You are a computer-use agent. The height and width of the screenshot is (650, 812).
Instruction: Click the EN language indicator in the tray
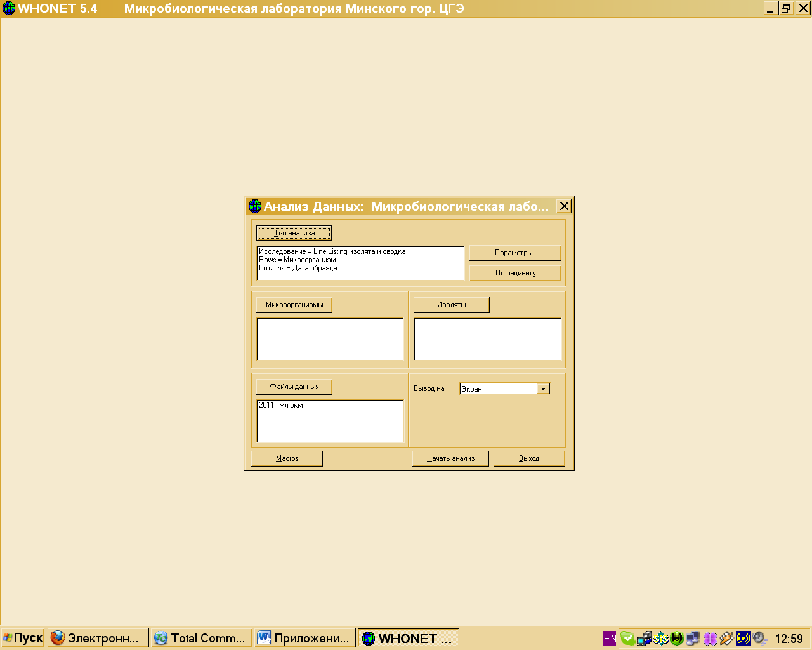[x=609, y=639]
